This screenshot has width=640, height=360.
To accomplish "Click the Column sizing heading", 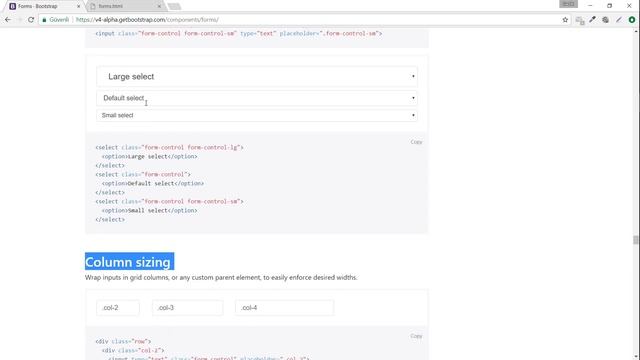I will point(128,262).
